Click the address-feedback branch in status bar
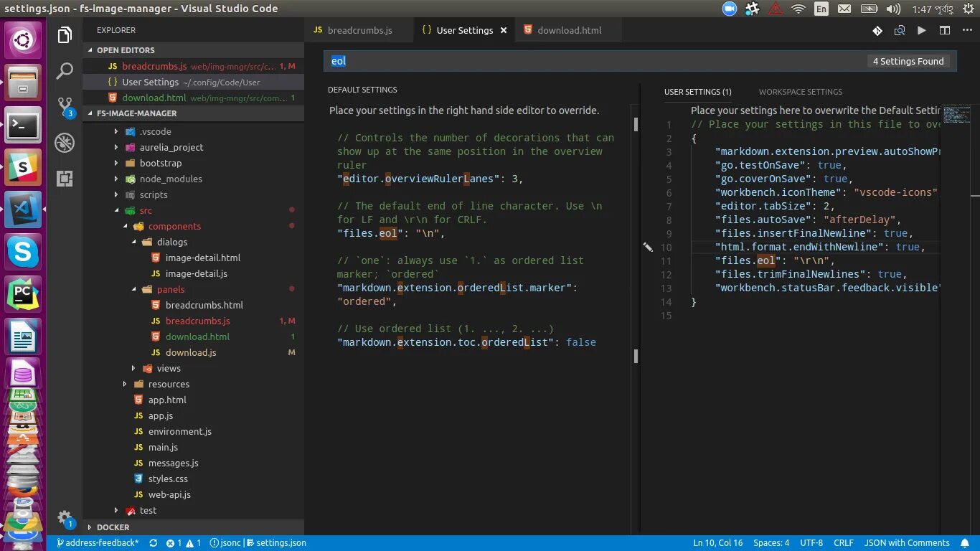 click(98, 543)
